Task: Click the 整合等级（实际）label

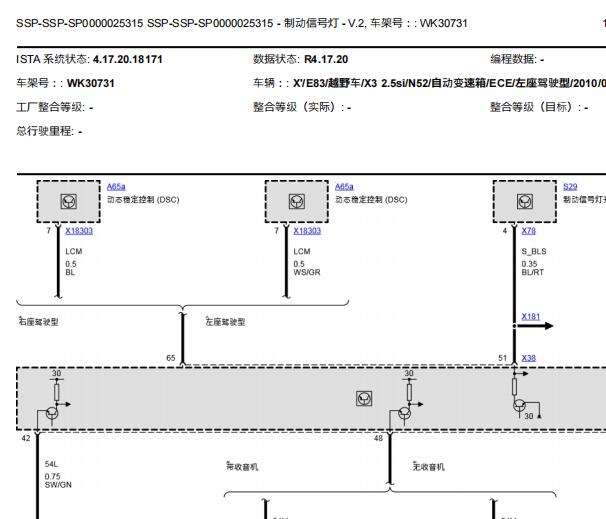Action: click(298, 107)
